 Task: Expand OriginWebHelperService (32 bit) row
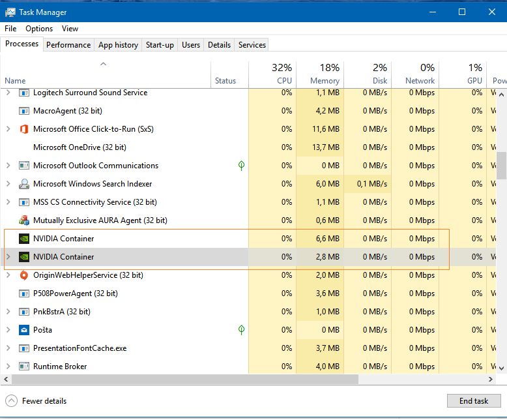pos(8,275)
